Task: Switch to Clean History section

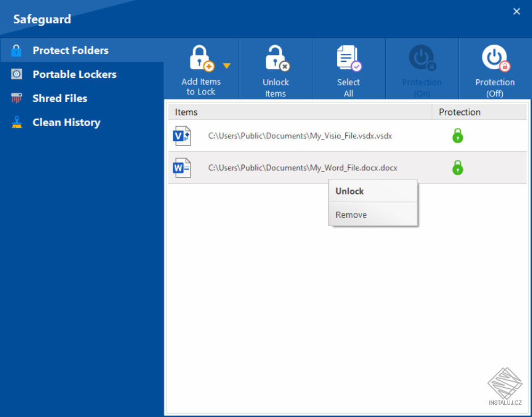Action: click(66, 122)
